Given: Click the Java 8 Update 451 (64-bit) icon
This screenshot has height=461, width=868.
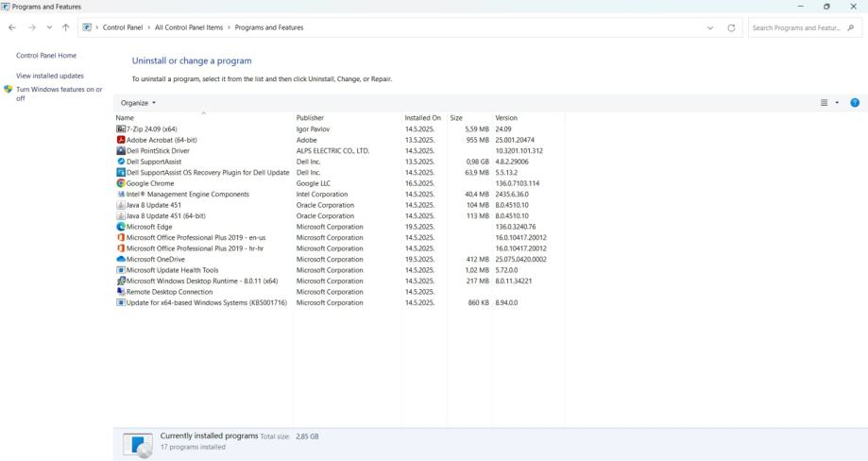Looking at the screenshot, I should [x=121, y=215].
